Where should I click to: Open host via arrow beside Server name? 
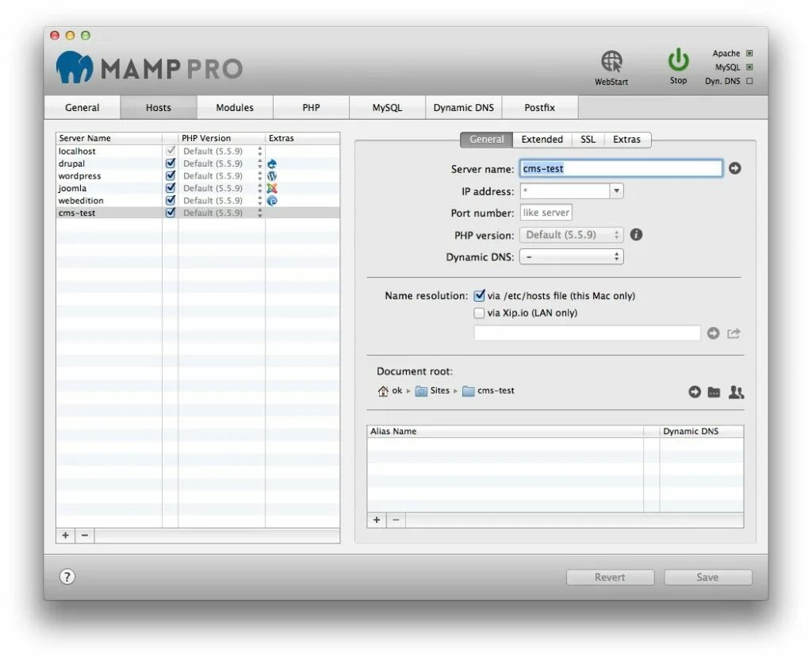(x=734, y=168)
